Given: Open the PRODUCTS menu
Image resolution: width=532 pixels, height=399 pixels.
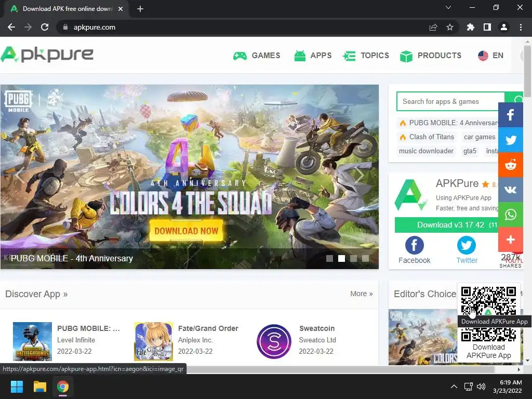Looking at the screenshot, I should point(431,55).
